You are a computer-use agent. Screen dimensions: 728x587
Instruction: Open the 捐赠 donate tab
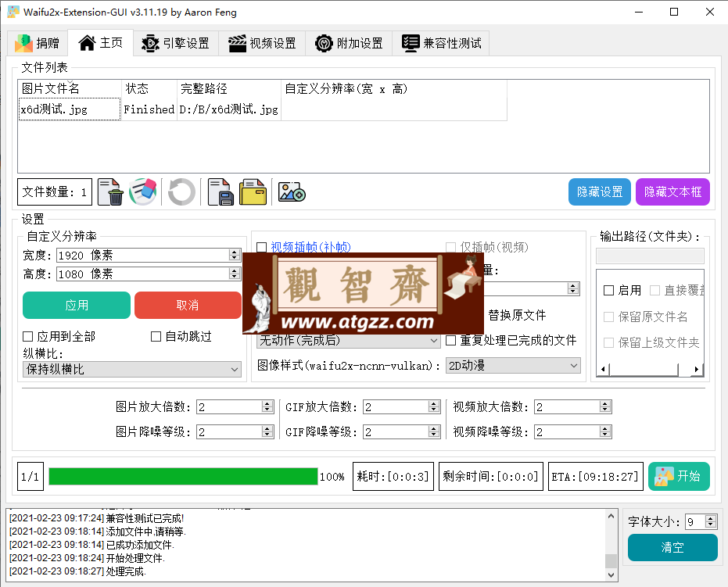(x=38, y=43)
